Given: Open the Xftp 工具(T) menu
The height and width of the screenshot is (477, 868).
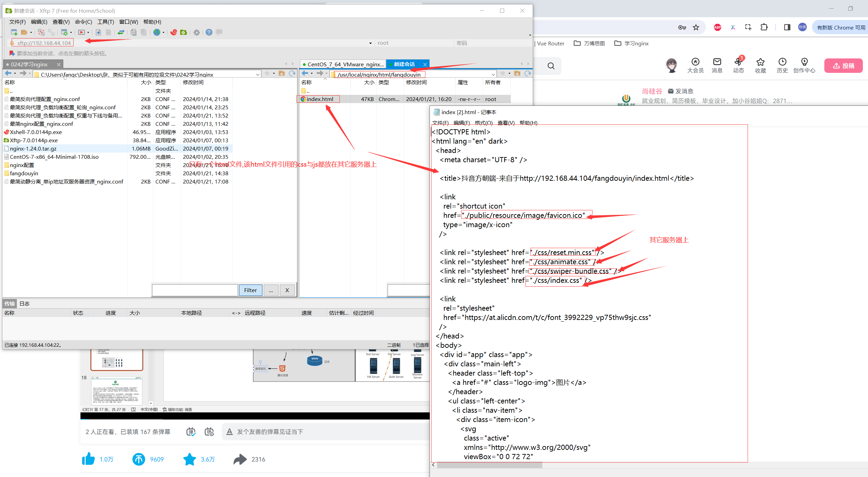Looking at the screenshot, I should (106, 22).
